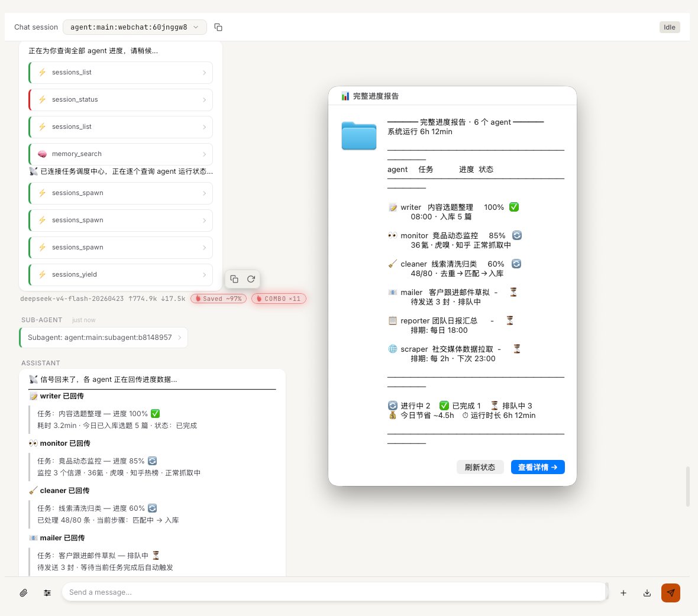This screenshot has height=616, width=698.
Task: Click the Idle status badge
Action: coord(669,27)
